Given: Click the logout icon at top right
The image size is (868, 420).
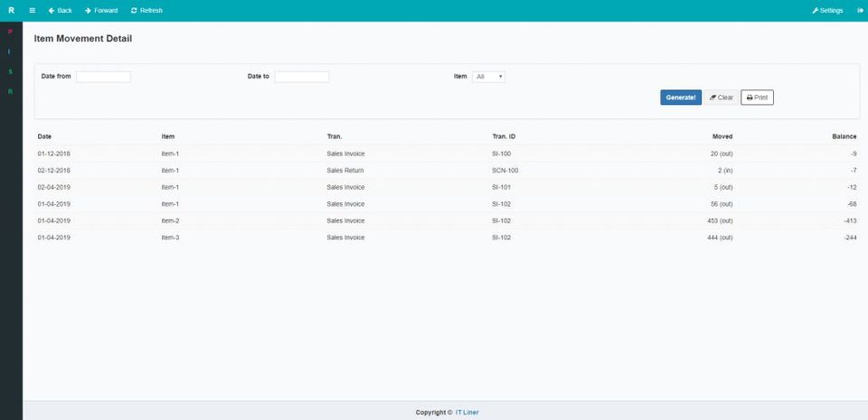Looking at the screenshot, I should 860,11.
